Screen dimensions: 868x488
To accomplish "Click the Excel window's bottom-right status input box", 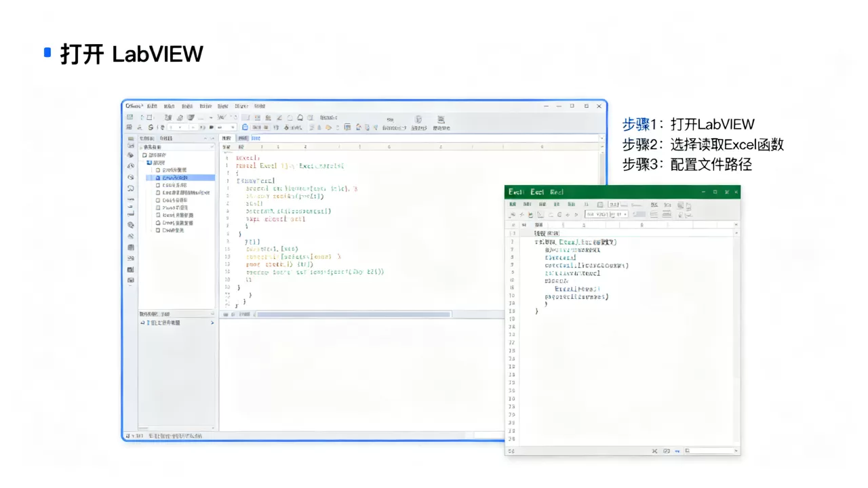I will [x=711, y=451].
